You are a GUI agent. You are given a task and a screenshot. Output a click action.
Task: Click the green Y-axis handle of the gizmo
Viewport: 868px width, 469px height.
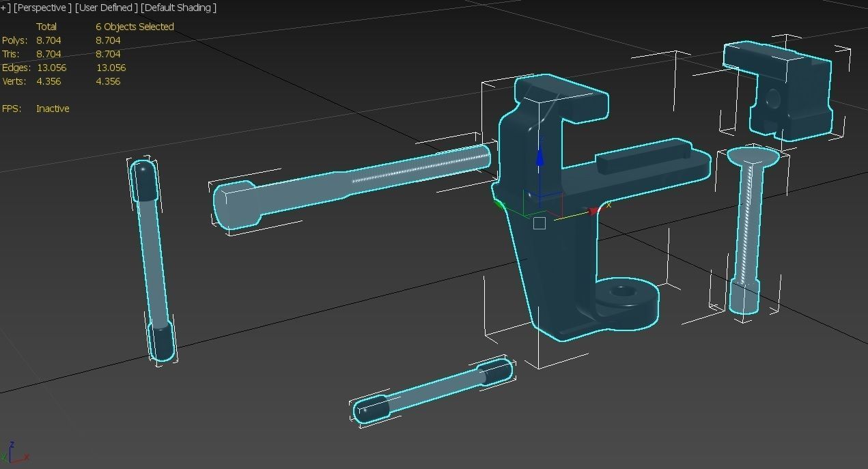click(x=499, y=205)
